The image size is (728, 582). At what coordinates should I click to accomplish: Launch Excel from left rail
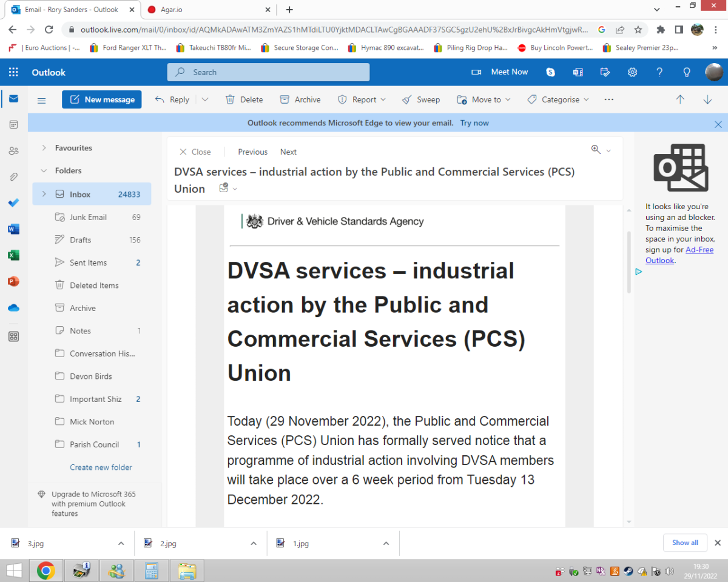(13, 255)
